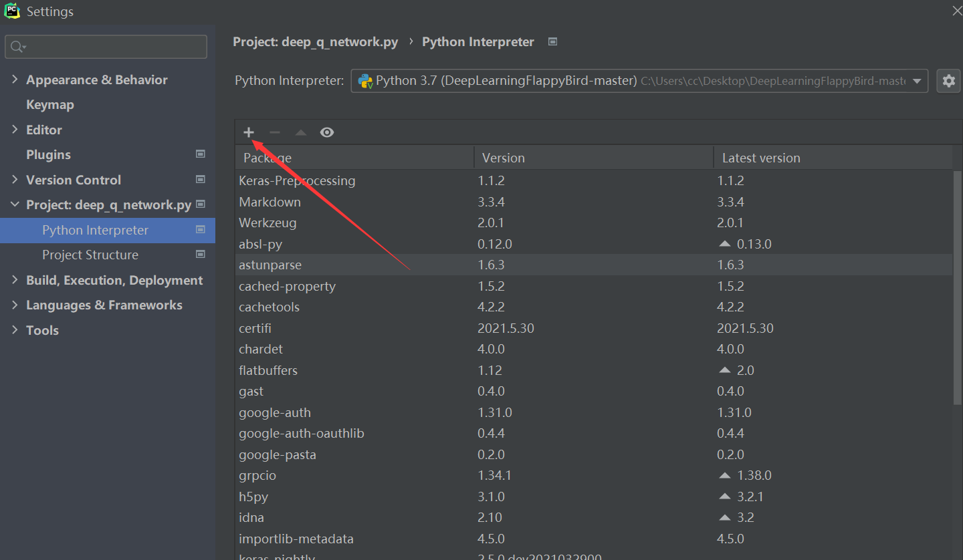
Task: Click the project-level icon beside Python Interpreter
Action: click(200, 229)
